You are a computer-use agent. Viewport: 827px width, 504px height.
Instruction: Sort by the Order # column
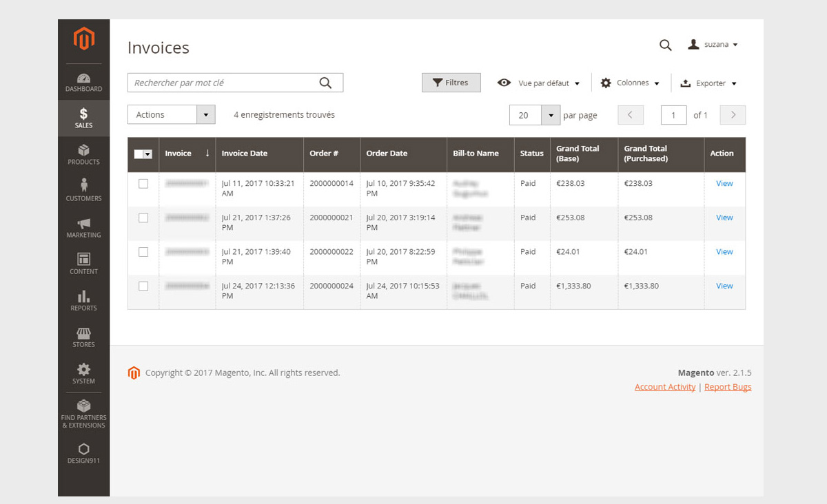331,154
